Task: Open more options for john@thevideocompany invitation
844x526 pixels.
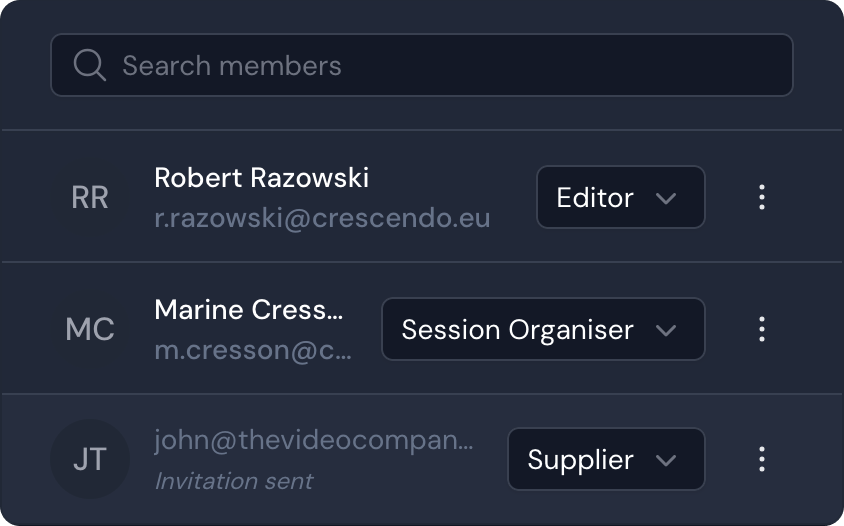Action: (x=762, y=460)
